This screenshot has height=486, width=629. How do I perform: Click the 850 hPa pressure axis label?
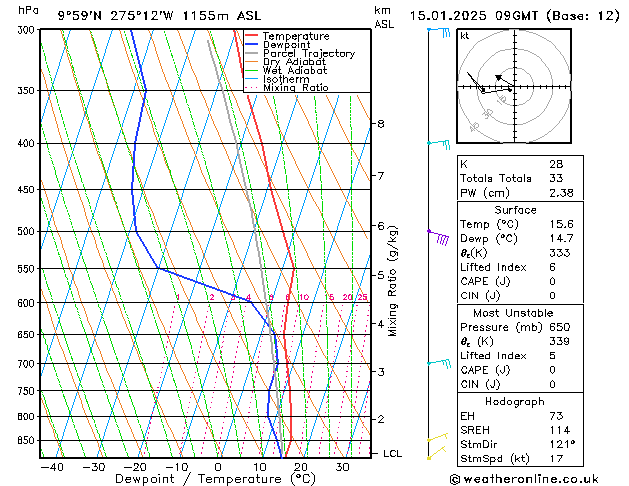pyautogui.click(x=28, y=441)
